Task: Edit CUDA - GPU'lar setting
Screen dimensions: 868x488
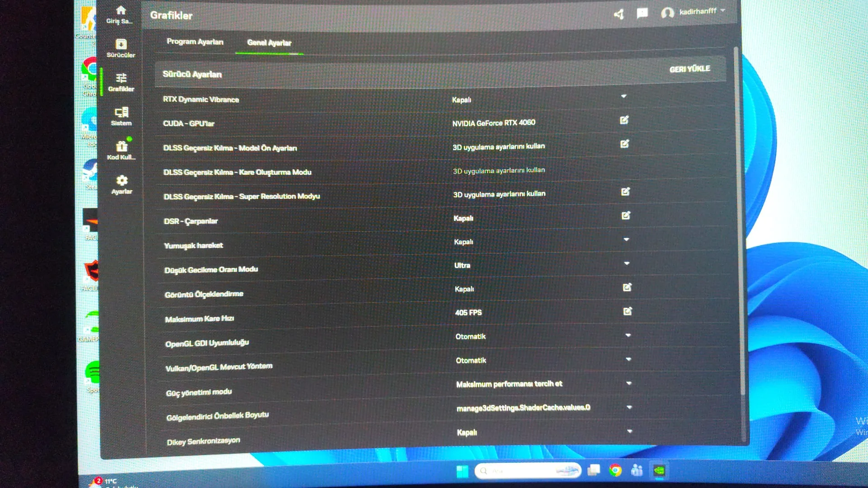Action: point(624,120)
